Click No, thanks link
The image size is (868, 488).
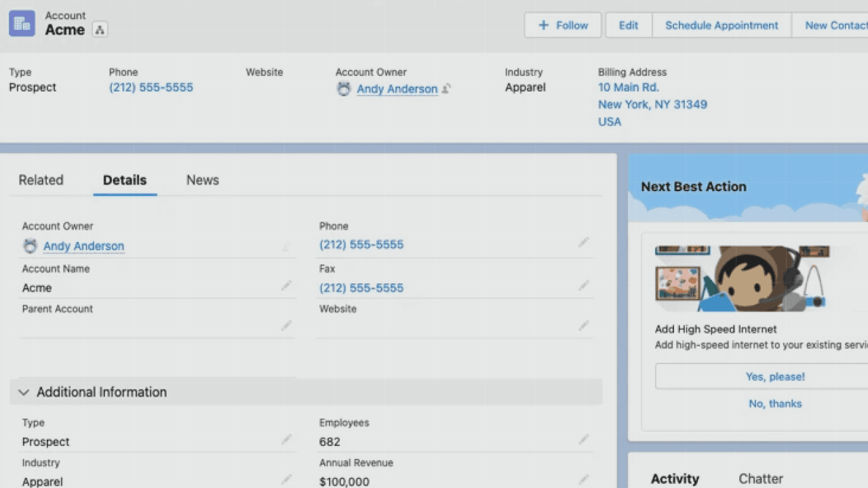pos(775,403)
